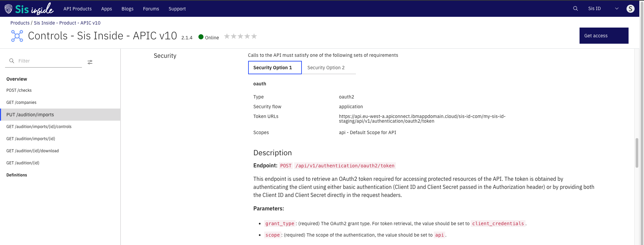644x245 pixels.
Task: Open filter options sliders icon
Action: click(x=90, y=62)
